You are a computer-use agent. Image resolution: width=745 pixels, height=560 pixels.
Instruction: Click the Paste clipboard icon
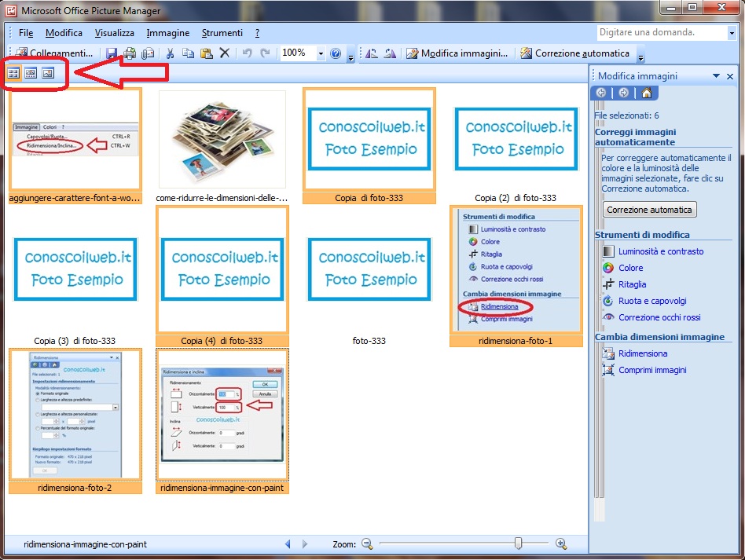[206, 53]
